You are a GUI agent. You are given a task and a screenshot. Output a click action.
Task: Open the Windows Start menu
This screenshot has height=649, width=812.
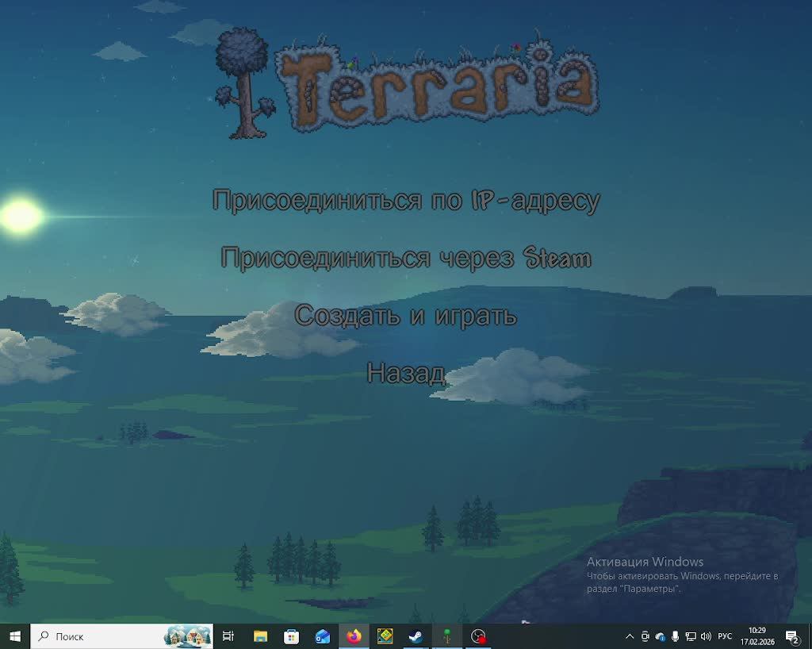coord(15,636)
